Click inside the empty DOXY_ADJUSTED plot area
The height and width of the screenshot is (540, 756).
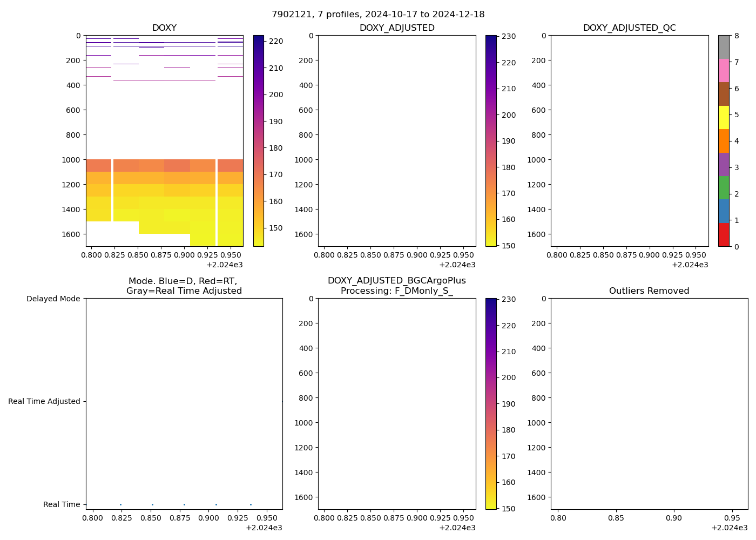point(396,140)
